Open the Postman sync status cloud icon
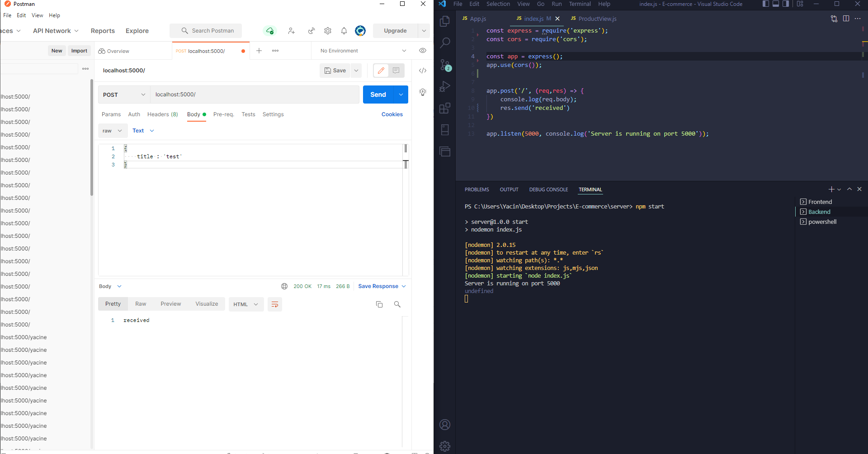 pos(270,31)
